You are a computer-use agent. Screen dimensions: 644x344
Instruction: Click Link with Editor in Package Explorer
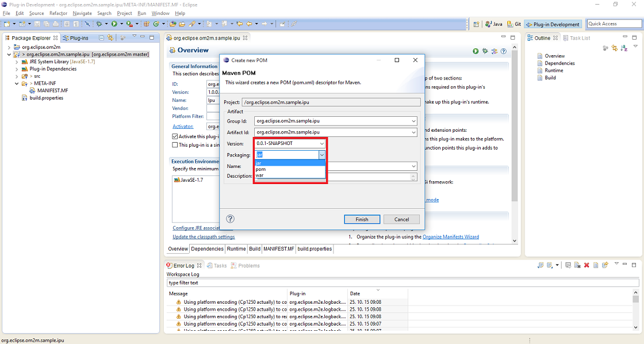(110, 38)
